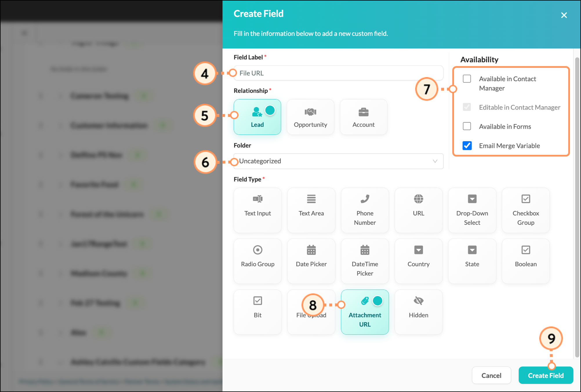The height and width of the screenshot is (392, 581).
Task: Choose the State field type
Action: coord(472,261)
